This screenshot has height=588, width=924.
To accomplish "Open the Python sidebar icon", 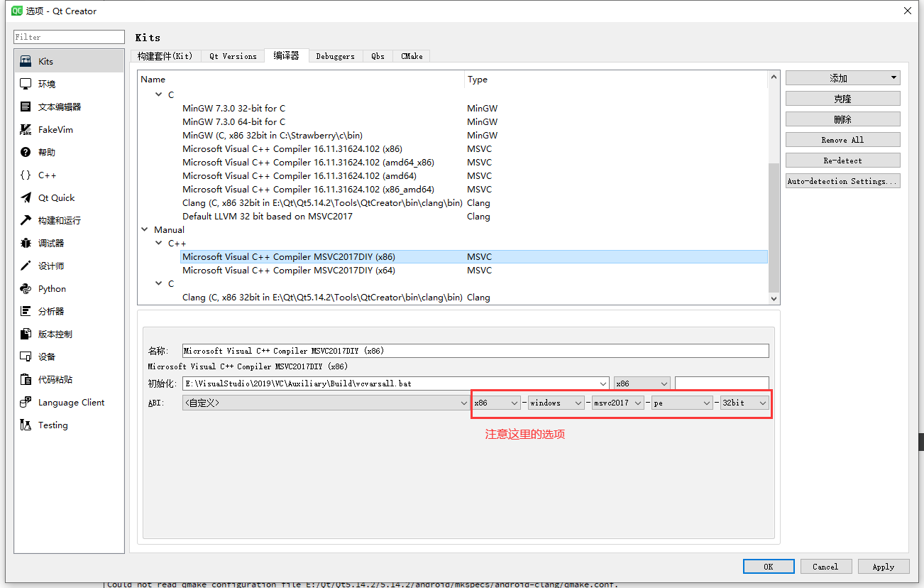I will (26, 288).
